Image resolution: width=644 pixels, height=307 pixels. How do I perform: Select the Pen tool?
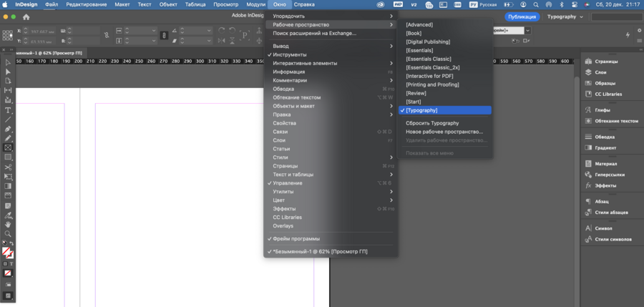(x=8, y=129)
